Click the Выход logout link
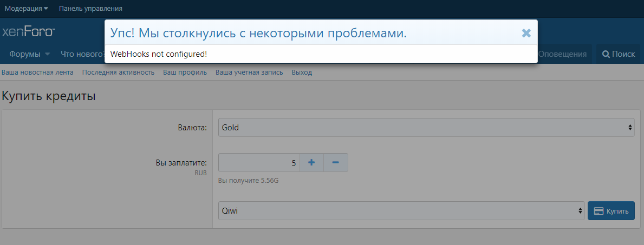The width and height of the screenshot is (644, 245). (x=302, y=72)
